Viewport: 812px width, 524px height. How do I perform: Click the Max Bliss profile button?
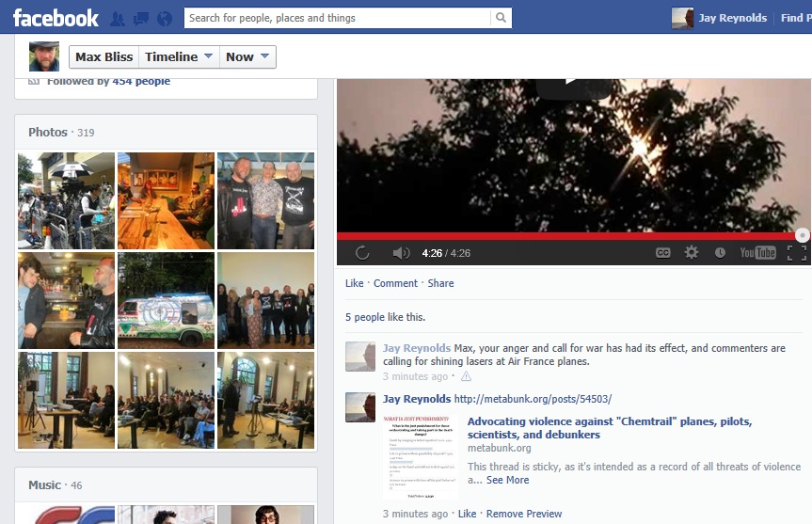click(104, 56)
